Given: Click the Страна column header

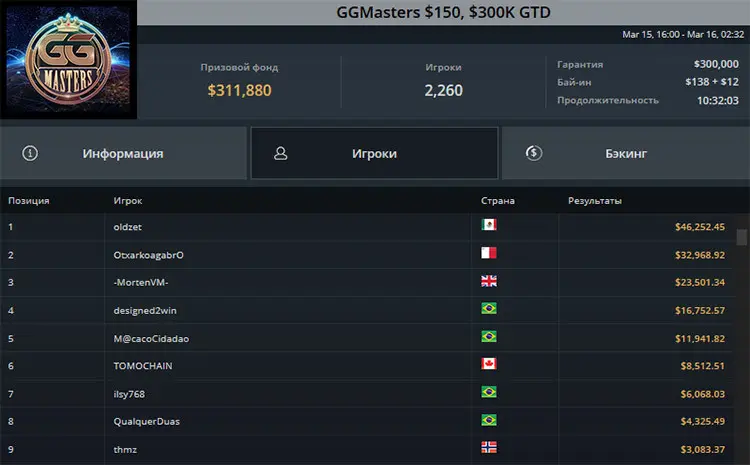Looking at the screenshot, I should pyautogui.click(x=498, y=200).
